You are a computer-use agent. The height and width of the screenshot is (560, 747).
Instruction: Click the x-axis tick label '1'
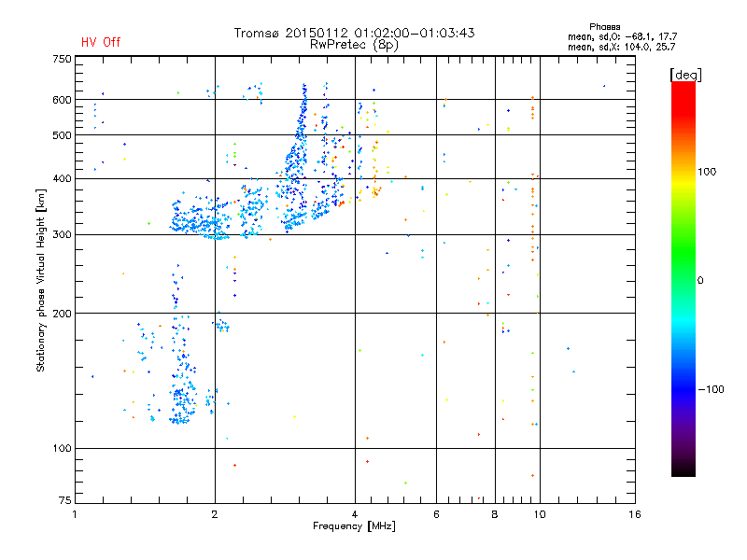(x=75, y=515)
